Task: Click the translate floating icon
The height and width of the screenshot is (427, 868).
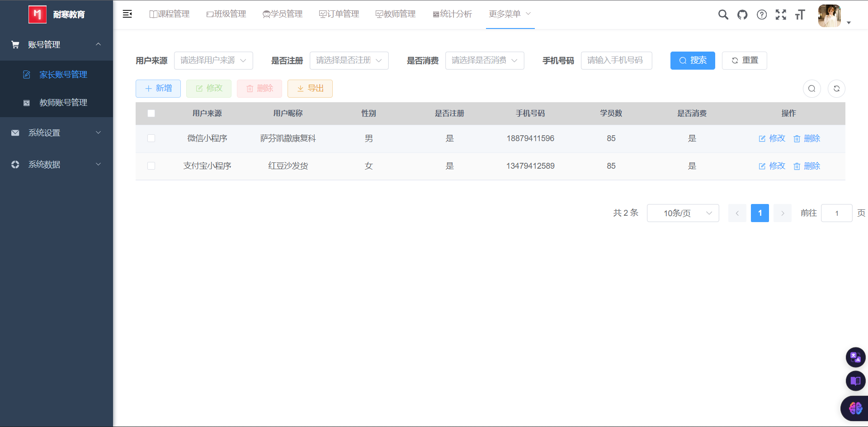Action: [855, 357]
